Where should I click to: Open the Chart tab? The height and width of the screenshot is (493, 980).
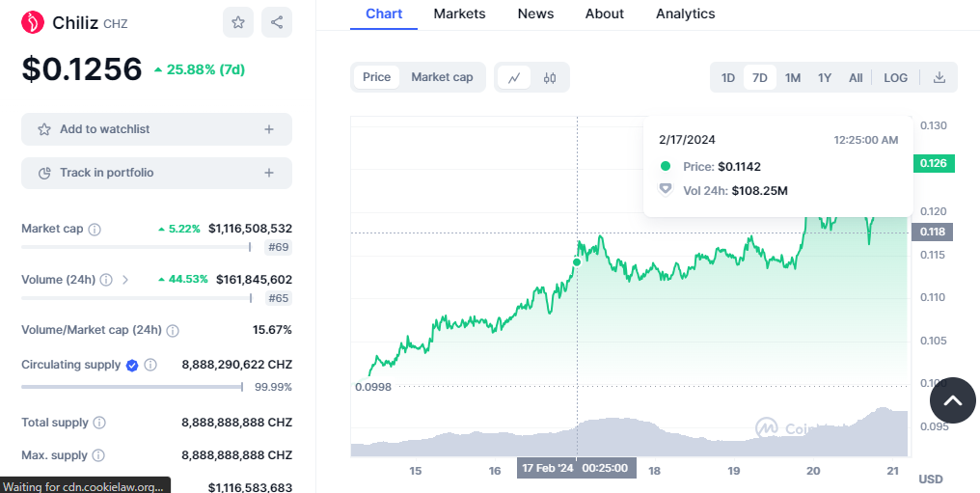pos(384,14)
